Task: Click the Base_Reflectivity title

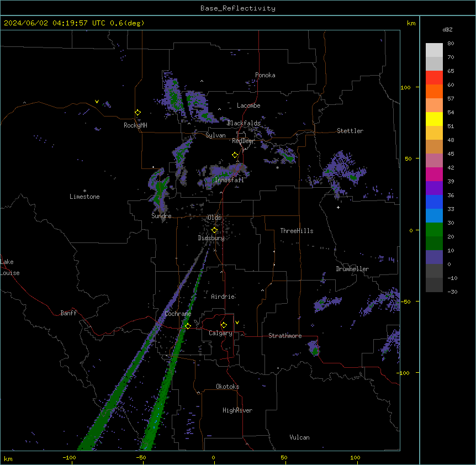Action: point(238,8)
